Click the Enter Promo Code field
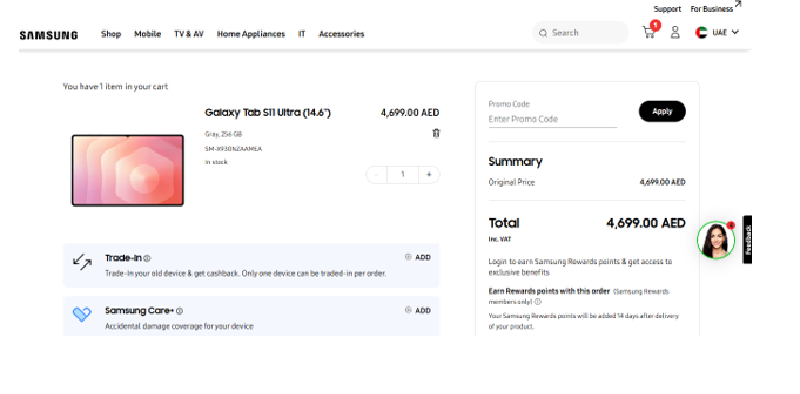Image resolution: width=800 pixels, height=394 pixels. pyautogui.click(x=553, y=119)
